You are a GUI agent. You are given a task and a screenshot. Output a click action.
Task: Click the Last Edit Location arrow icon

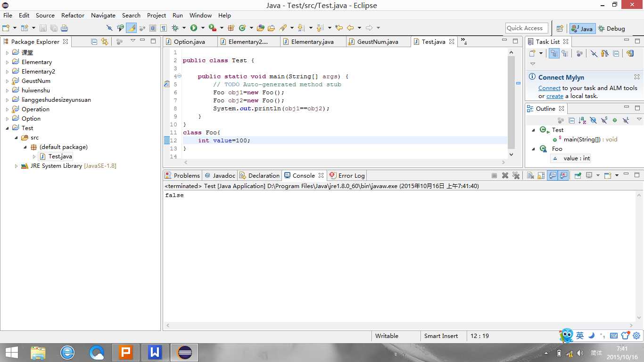(x=339, y=28)
